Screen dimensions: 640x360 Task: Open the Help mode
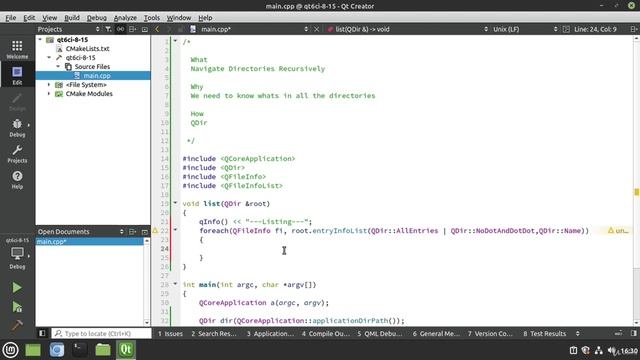click(x=17, y=180)
